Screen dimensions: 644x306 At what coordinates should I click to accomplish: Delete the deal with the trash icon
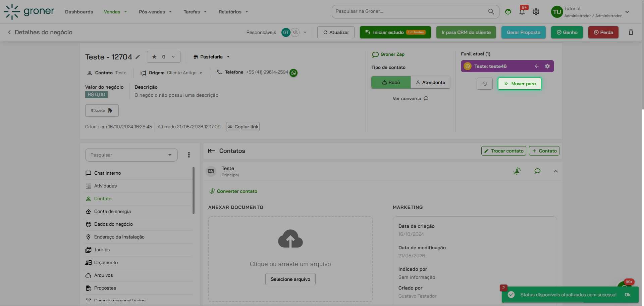(631, 32)
